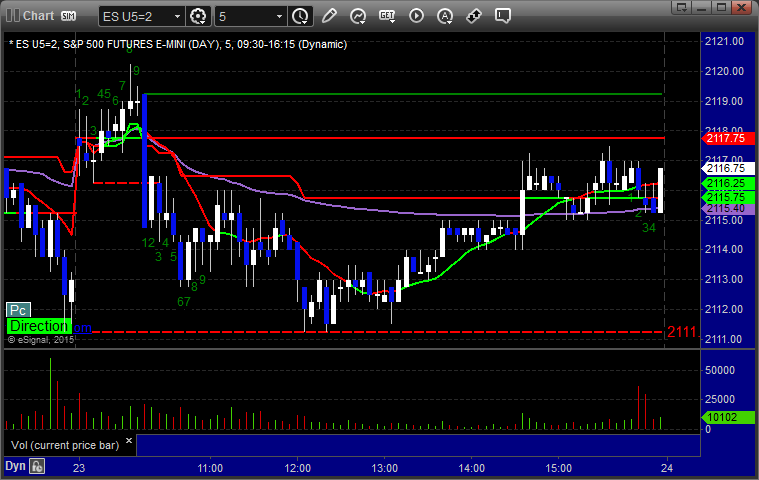Image resolution: width=759 pixels, height=480 pixels.
Task: Click the green Direction button
Action: click(x=39, y=326)
